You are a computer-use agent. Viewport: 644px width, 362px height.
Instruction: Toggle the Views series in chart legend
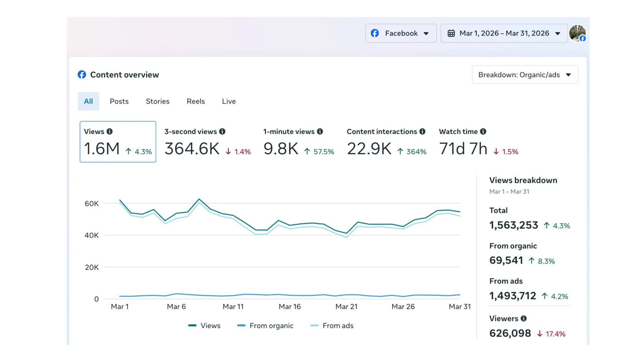pos(204,326)
